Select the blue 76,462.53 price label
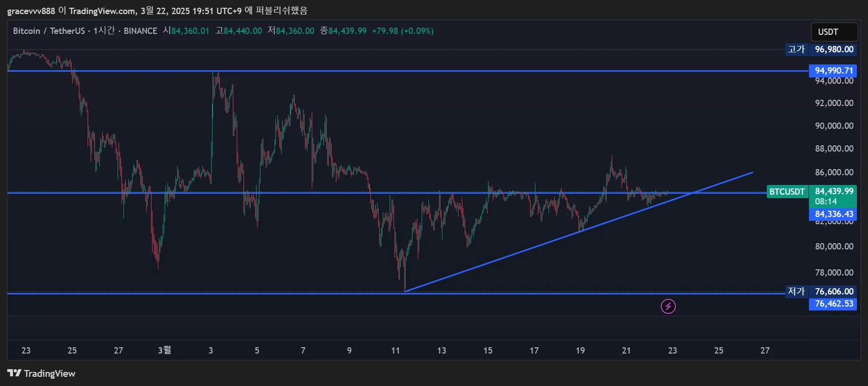The height and width of the screenshot is (386, 868). pyautogui.click(x=833, y=304)
